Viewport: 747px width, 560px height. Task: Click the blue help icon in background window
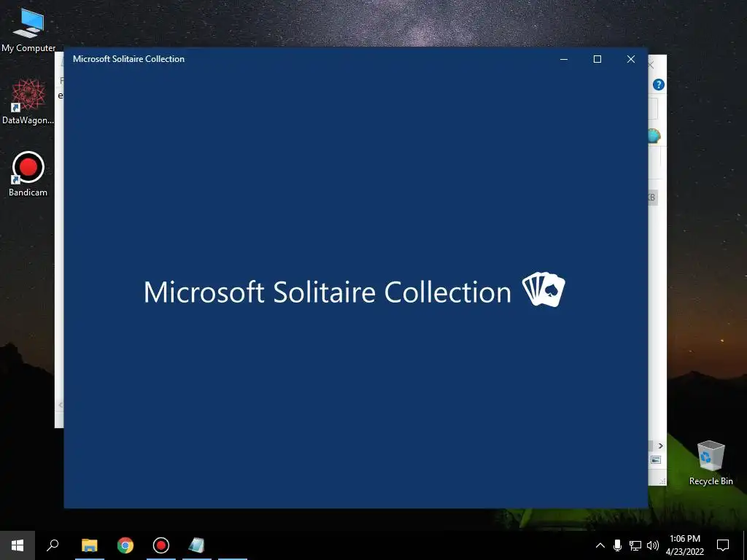point(659,85)
